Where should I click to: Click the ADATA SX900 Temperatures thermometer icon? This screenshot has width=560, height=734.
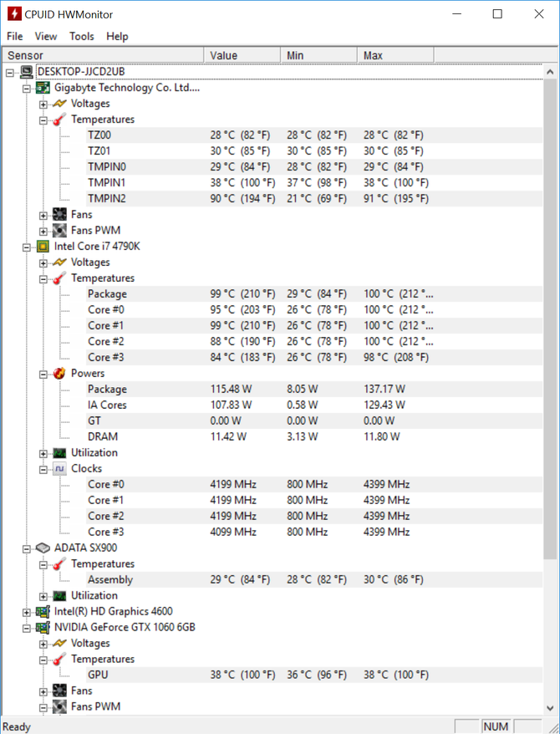point(59,563)
